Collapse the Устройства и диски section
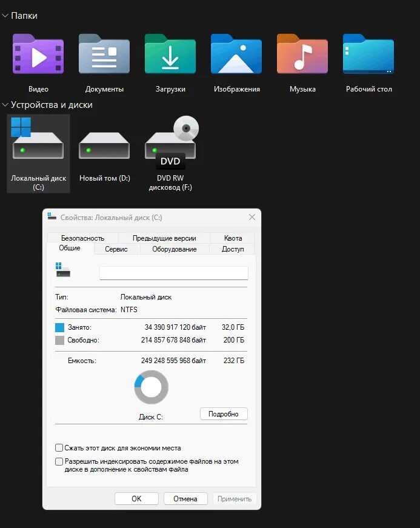The width and height of the screenshot is (420, 528). [x=5, y=105]
